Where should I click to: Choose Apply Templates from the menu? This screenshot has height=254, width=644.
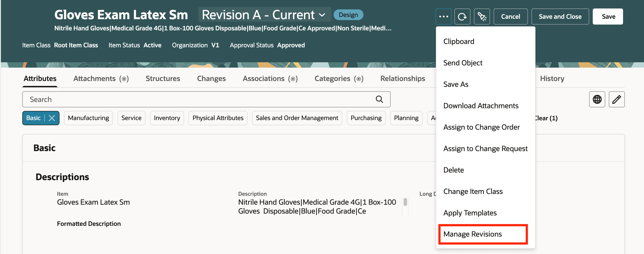click(x=470, y=213)
